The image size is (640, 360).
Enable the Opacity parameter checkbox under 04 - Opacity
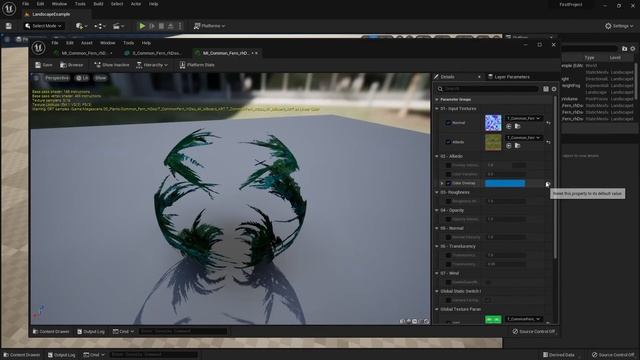point(448,219)
